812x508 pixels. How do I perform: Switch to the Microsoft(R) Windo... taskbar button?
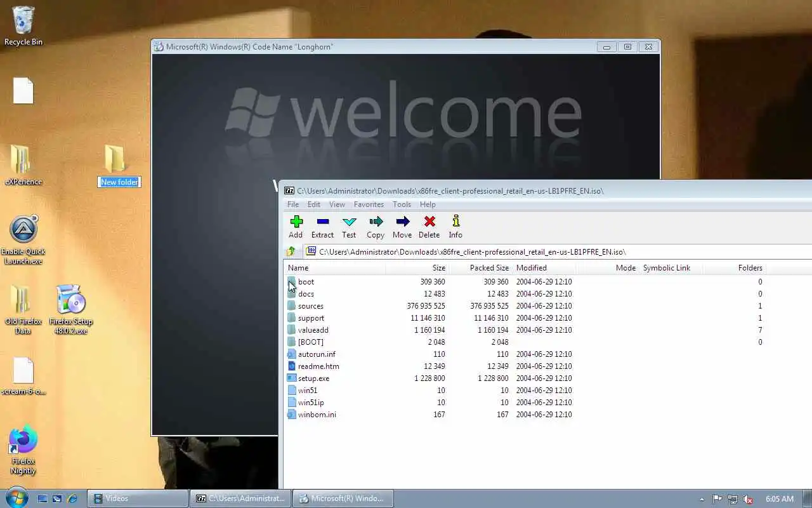point(343,498)
